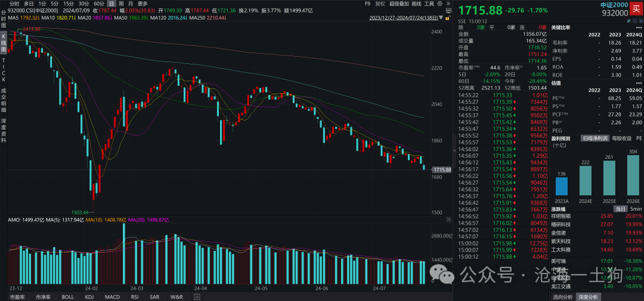This screenshot has width=644, height=301.
Task: Add an indicator with the plus box
Action: coord(197,296)
